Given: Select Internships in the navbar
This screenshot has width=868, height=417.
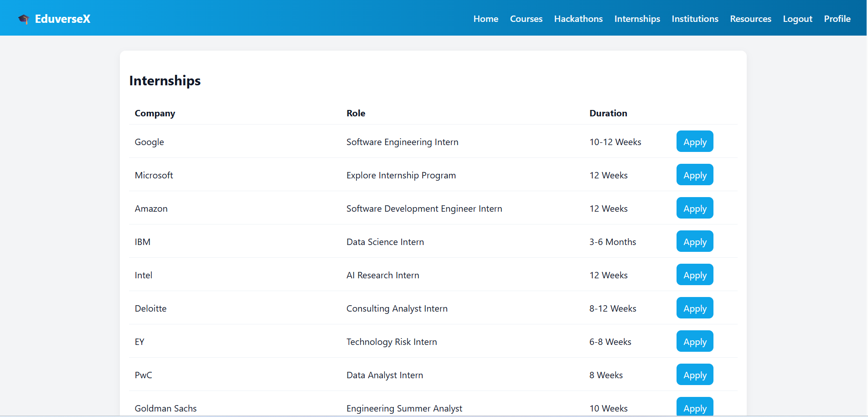Looking at the screenshot, I should pos(637,19).
